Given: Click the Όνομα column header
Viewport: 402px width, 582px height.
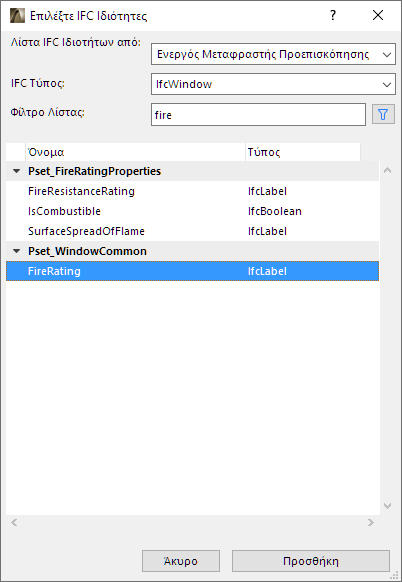Looking at the screenshot, I should [135, 152].
